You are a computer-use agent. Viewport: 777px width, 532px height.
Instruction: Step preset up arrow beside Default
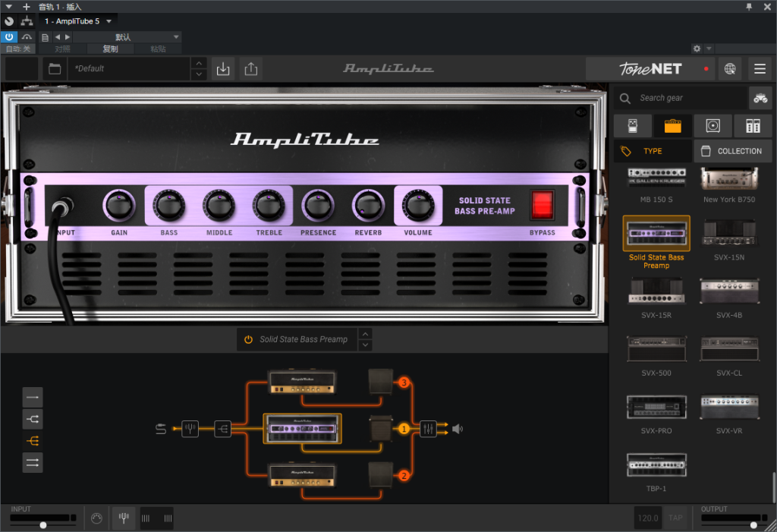pos(199,64)
